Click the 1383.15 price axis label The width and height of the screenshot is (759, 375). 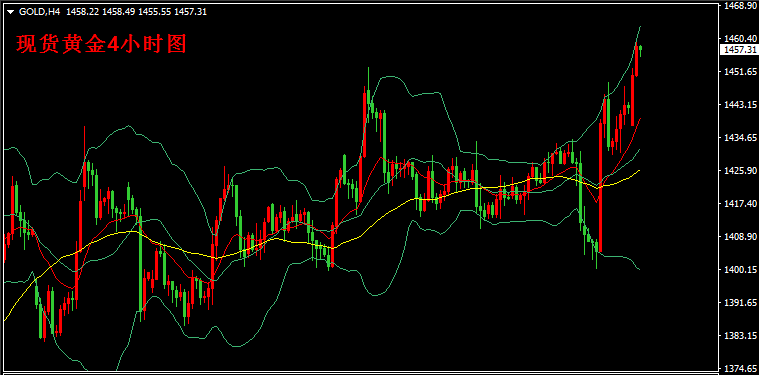point(740,335)
